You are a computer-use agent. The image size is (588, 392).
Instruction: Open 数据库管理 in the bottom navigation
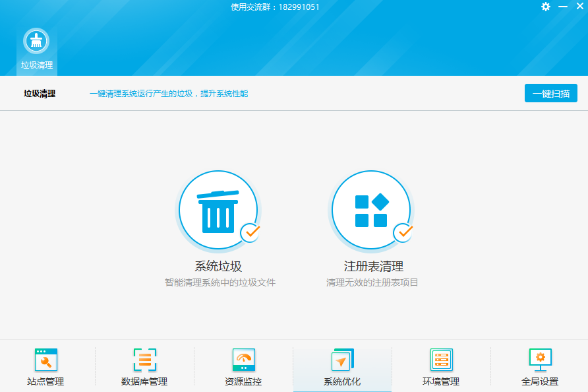144,367
